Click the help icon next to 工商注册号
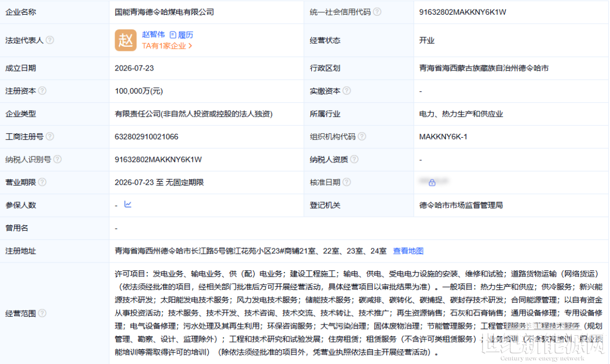 coord(50,137)
